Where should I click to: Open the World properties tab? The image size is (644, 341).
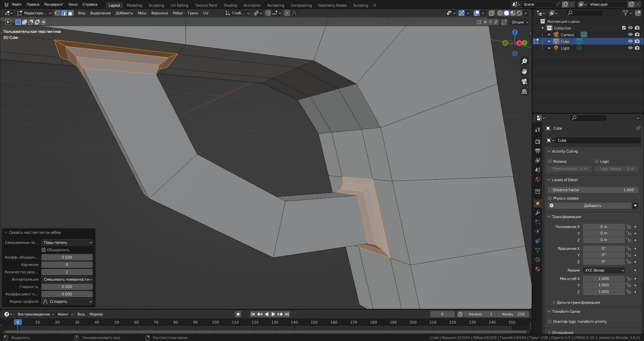click(538, 178)
